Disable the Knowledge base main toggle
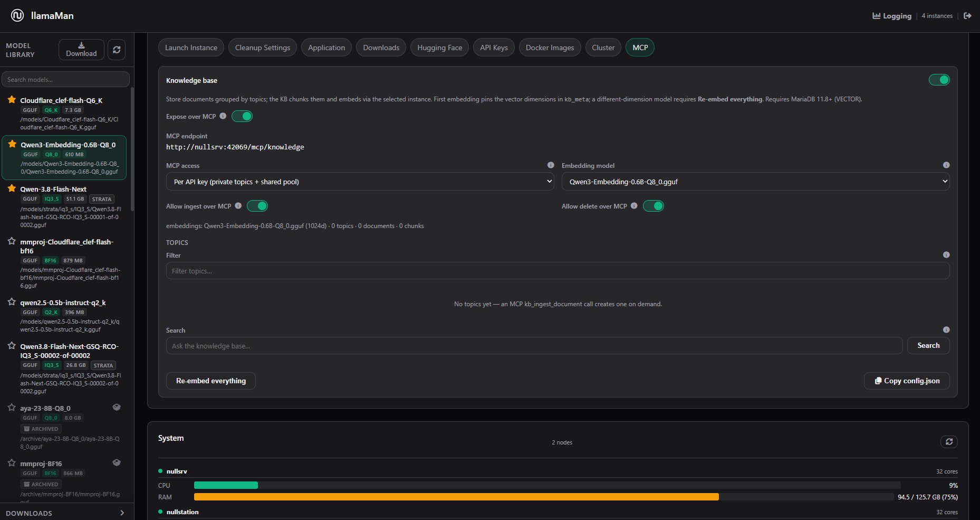 [x=939, y=80]
